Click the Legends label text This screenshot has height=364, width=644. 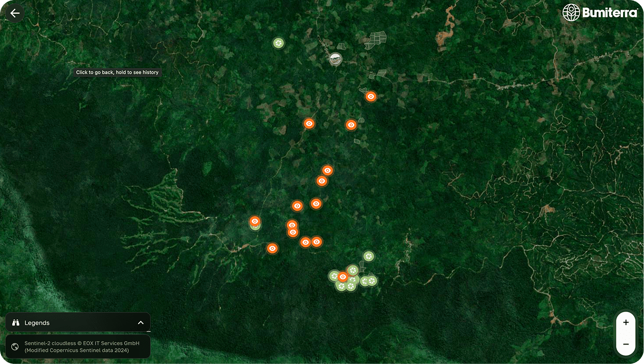pos(37,323)
